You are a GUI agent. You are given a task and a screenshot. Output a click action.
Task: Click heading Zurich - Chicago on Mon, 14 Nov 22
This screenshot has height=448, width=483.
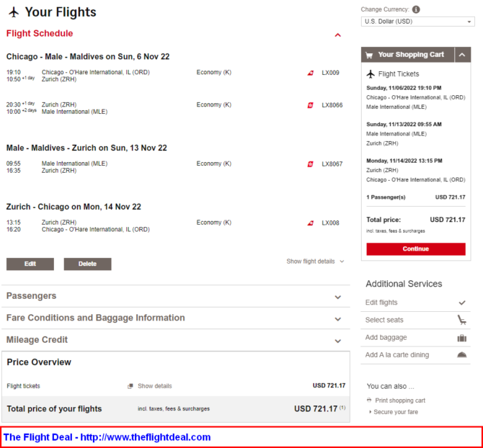click(74, 207)
